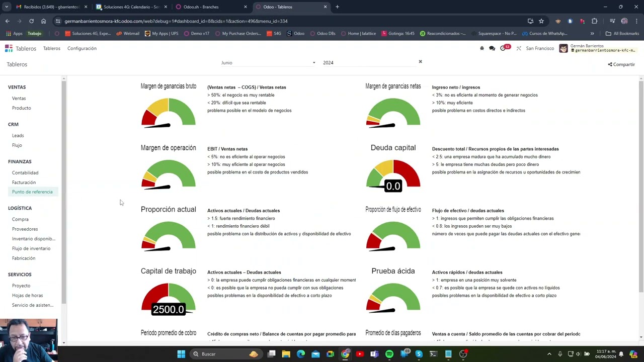
Task: Open a new browser tab
Action: [x=337, y=7]
